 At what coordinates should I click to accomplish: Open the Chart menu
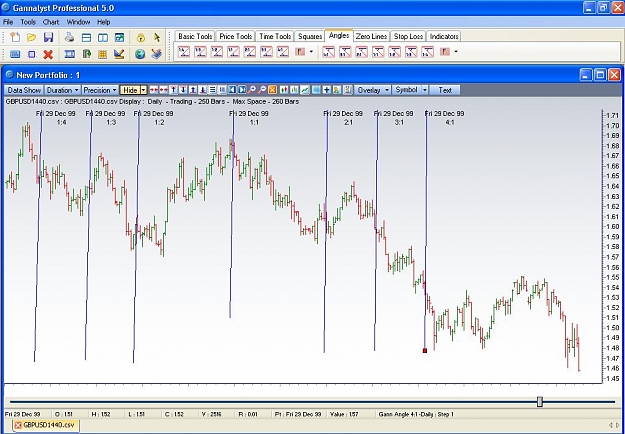click(51, 22)
